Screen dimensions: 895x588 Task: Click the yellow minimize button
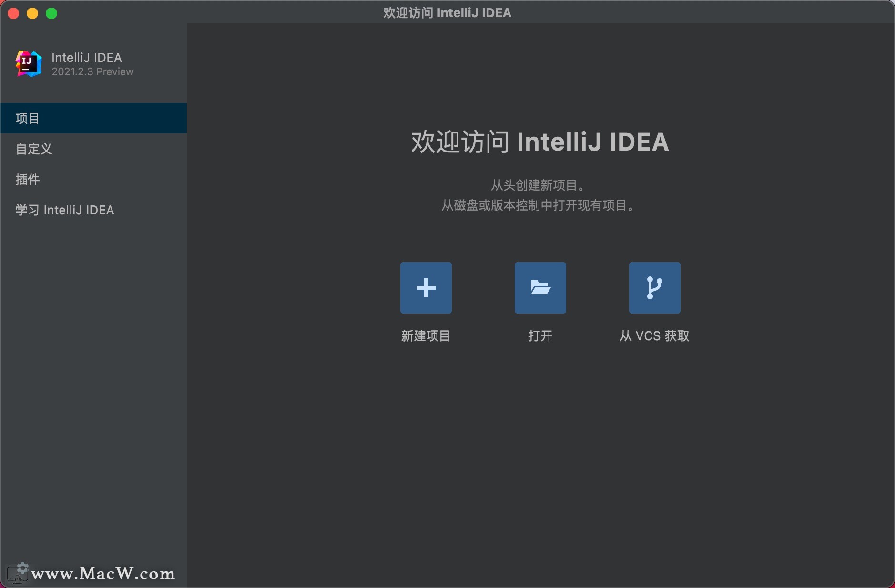pos(32,13)
